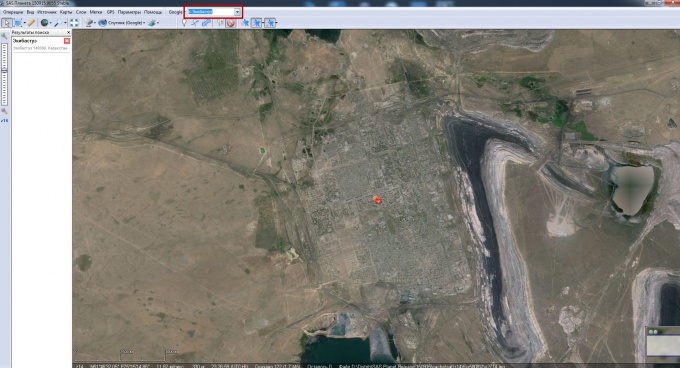Click the vertical zoom level slider
Viewport: 680px width, 368px height.
[x=4, y=74]
